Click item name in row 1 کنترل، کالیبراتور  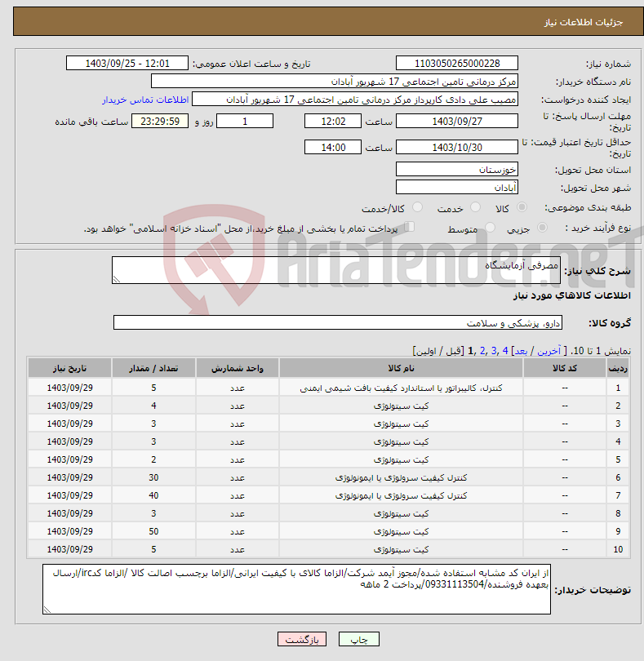(x=401, y=388)
